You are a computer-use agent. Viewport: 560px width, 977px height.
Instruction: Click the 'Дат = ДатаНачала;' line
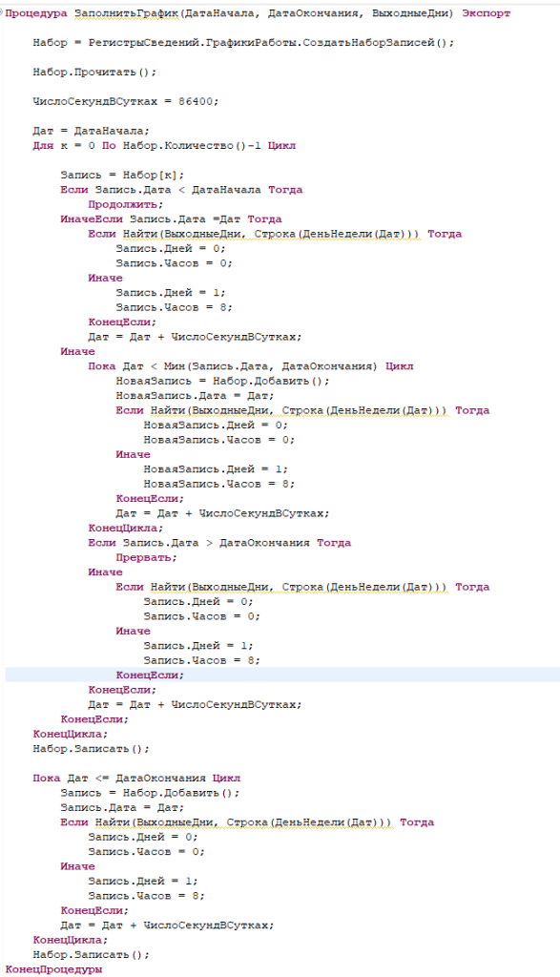[91, 131]
